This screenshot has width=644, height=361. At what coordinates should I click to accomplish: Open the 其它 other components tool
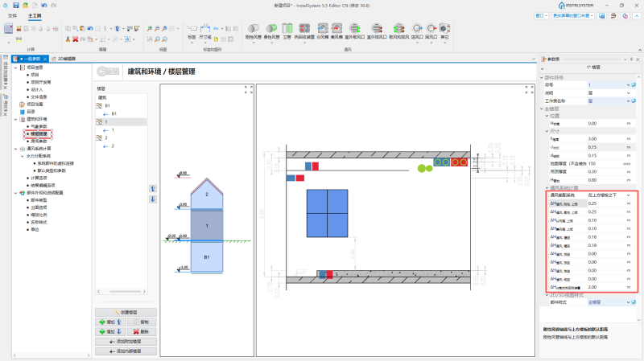coord(444,31)
